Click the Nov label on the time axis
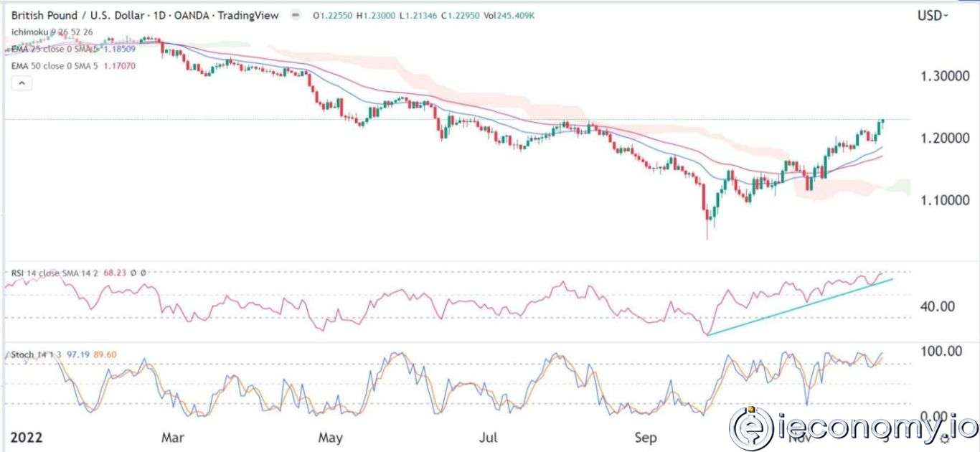980x452 pixels. 798,437
